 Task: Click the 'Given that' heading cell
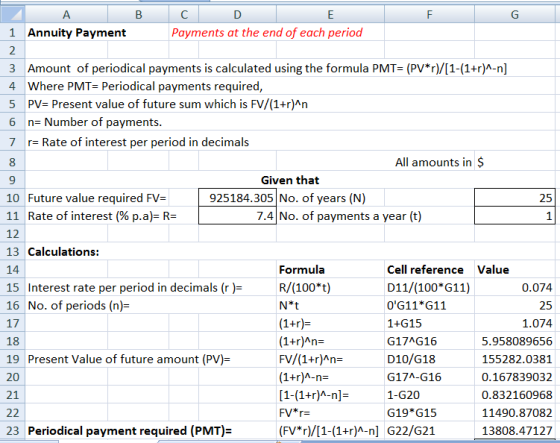click(x=290, y=180)
